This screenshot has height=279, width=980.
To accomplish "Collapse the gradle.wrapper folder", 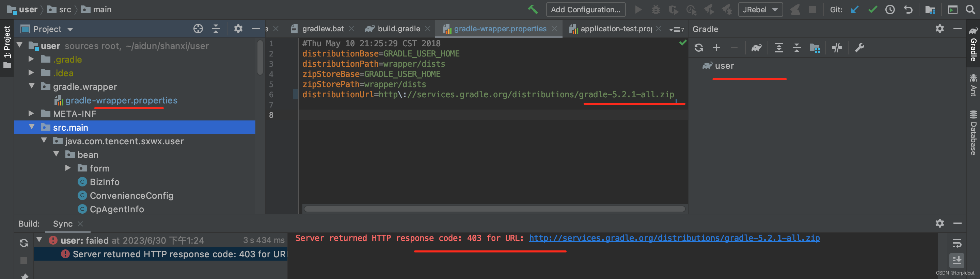I will 32,86.
